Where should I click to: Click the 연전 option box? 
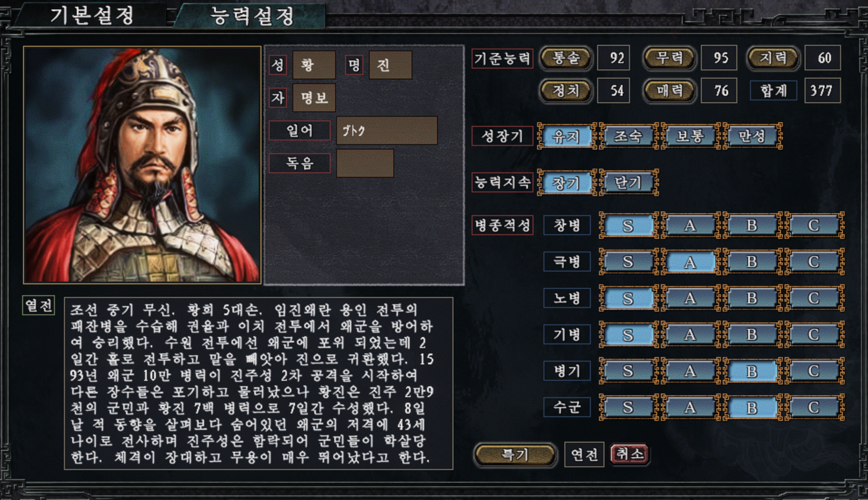click(x=584, y=454)
